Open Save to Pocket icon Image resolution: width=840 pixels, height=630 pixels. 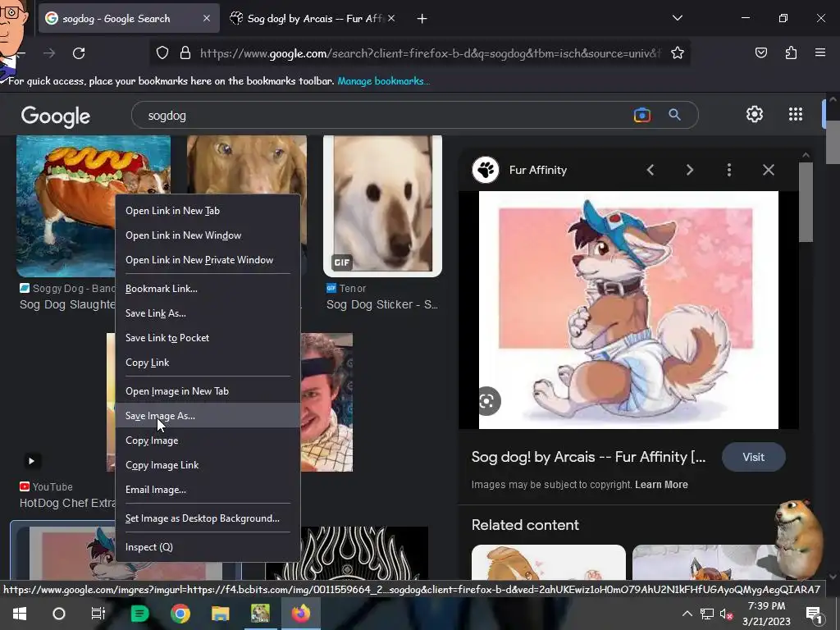coord(760,52)
